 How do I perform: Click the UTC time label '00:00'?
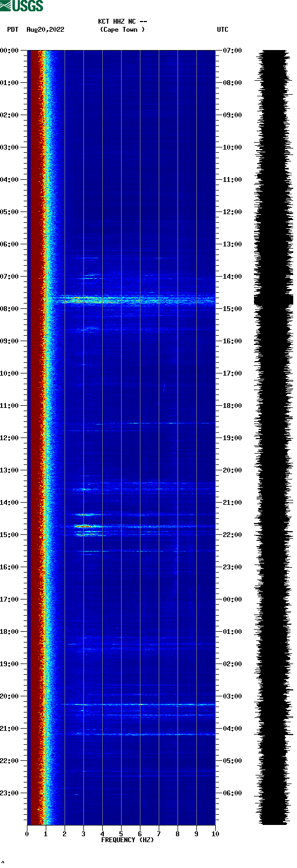coord(232,599)
